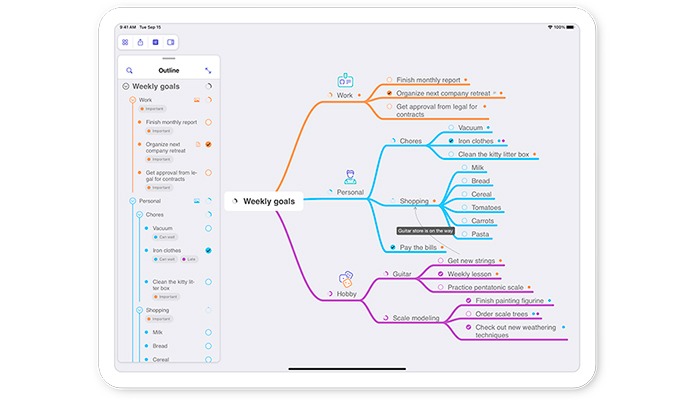Uncheck Weekly lesson task on mind map

441,274
